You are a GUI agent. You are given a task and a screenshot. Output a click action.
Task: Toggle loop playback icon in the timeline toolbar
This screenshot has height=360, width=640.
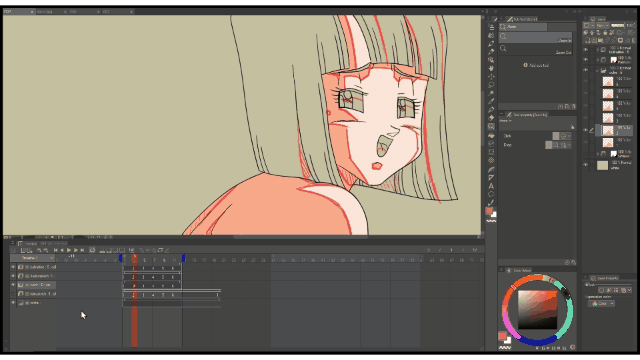tap(92, 250)
